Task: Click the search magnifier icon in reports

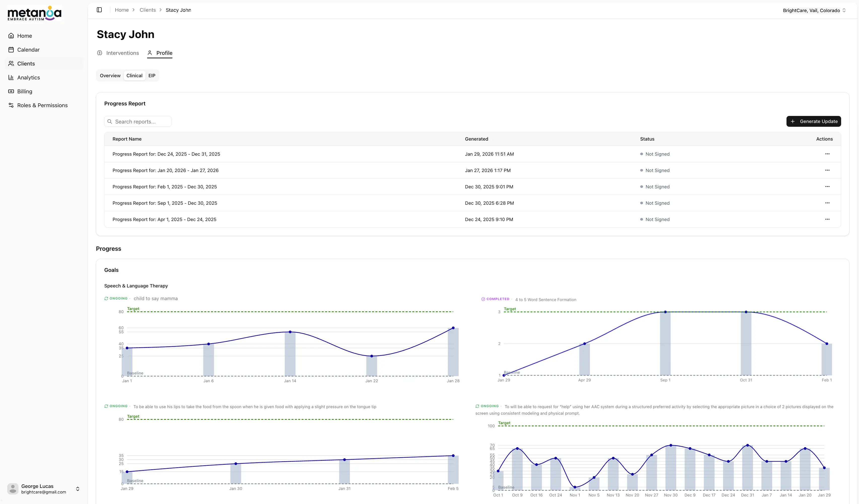Action: 110,121
